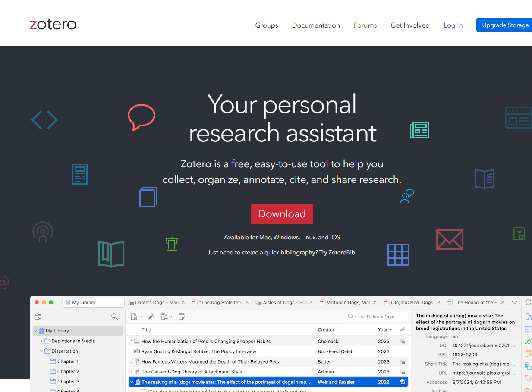The image size is (532, 392).
Task: Open the Documentation nav item
Action: pyautogui.click(x=316, y=25)
